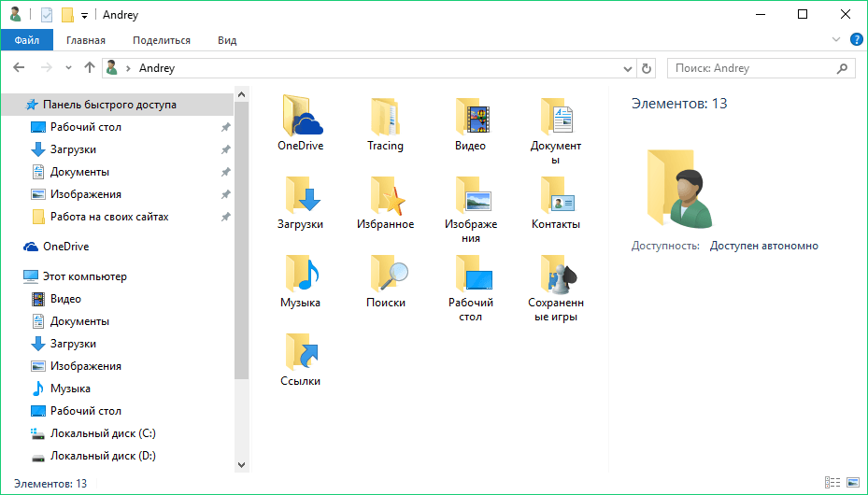Select the Музыка folder in file pane

(300, 275)
